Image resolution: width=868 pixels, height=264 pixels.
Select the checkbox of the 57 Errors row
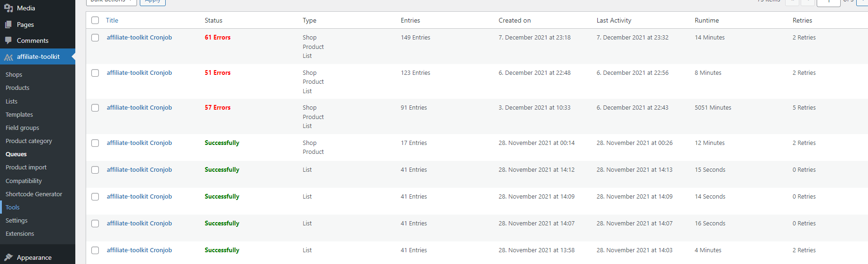click(95, 108)
